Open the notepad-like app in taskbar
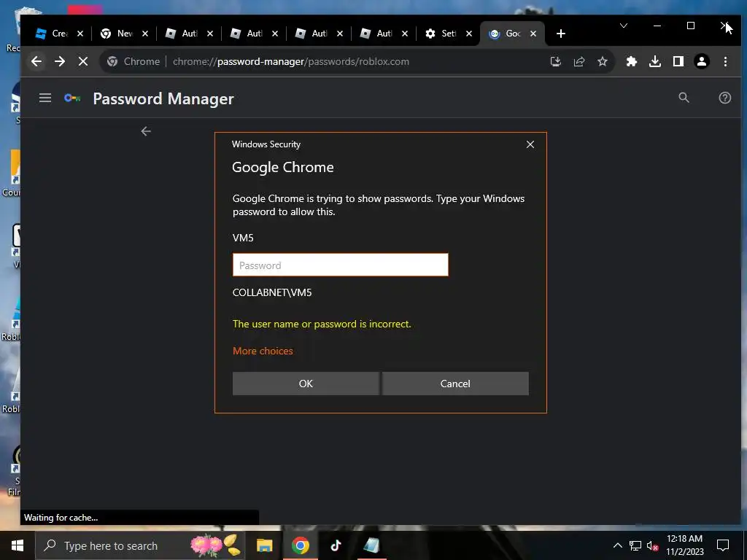This screenshot has height=560, width=747. 371,545
